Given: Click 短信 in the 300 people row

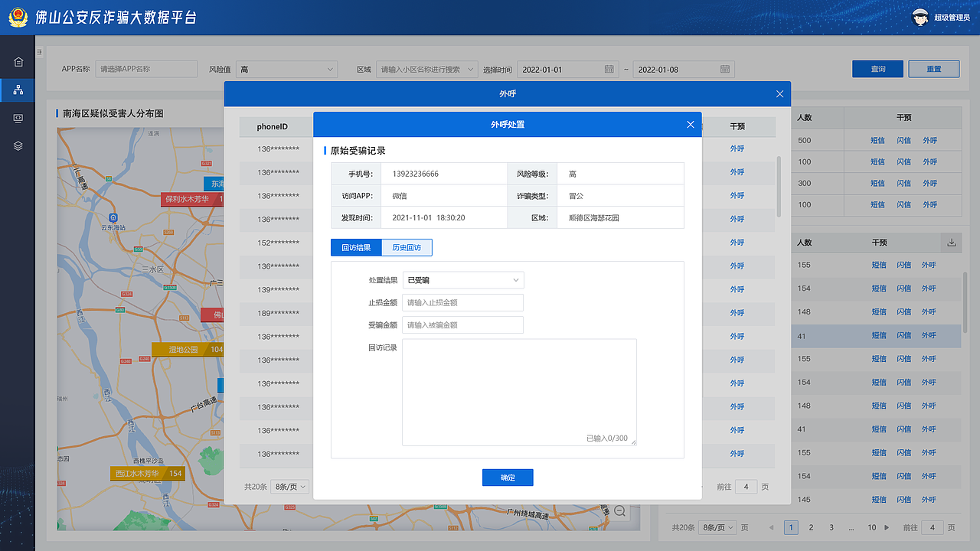Looking at the screenshot, I should point(878,184).
